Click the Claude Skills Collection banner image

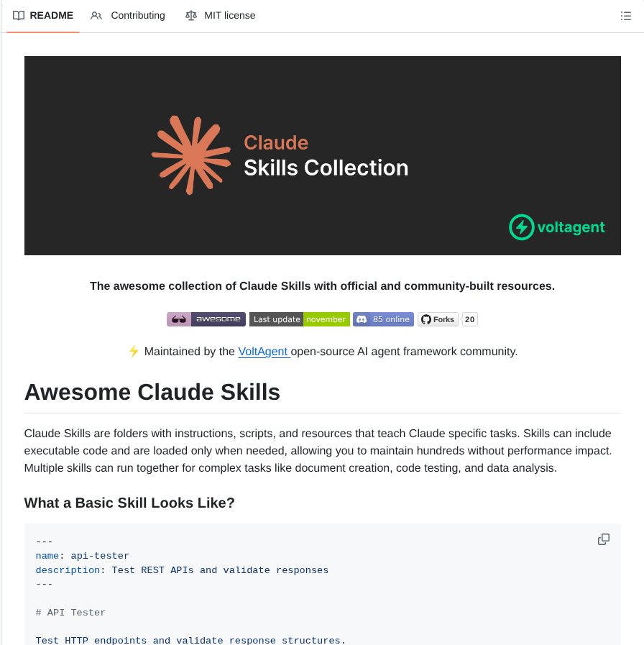322,155
